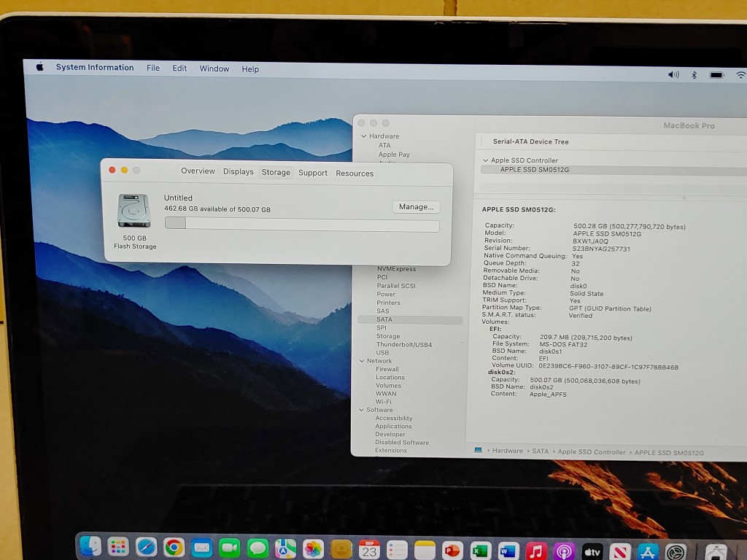Collapse the Software section in sidebar
This screenshot has width=747, height=560.
pyautogui.click(x=361, y=410)
